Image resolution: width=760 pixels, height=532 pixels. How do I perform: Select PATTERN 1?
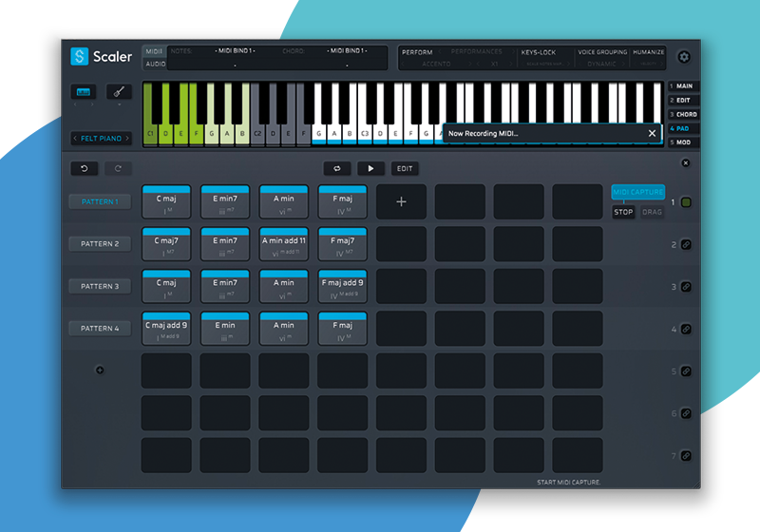(100, 201)
